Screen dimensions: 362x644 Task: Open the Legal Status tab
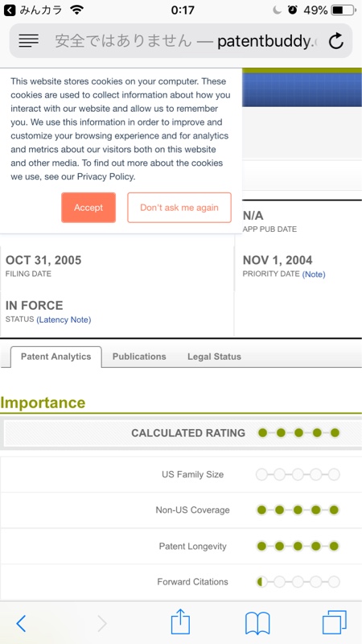coord(214,357)
